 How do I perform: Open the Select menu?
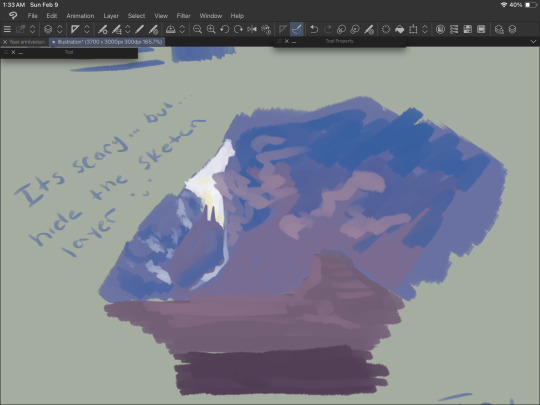tap(136, 16)
